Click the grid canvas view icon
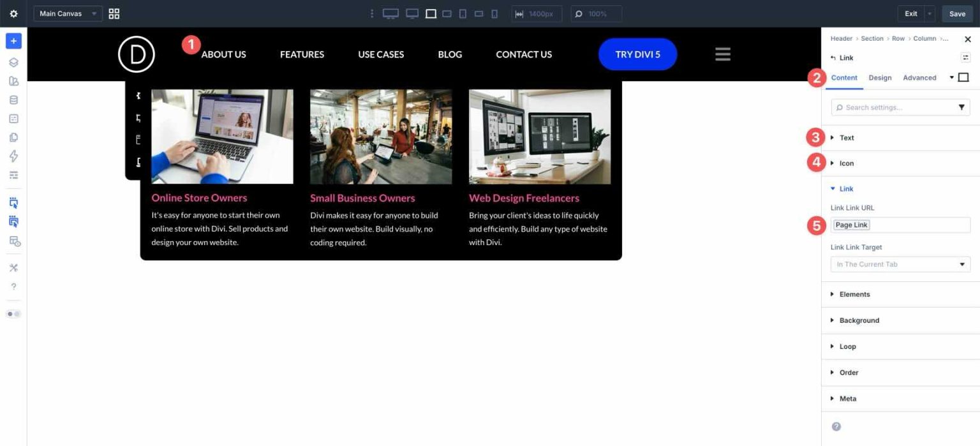 click(x=114, y=13)
